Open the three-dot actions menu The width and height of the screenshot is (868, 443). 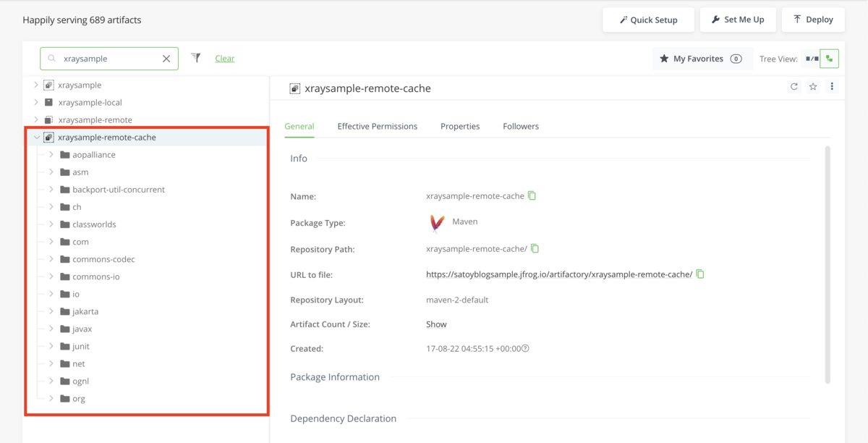coord(832,87)
